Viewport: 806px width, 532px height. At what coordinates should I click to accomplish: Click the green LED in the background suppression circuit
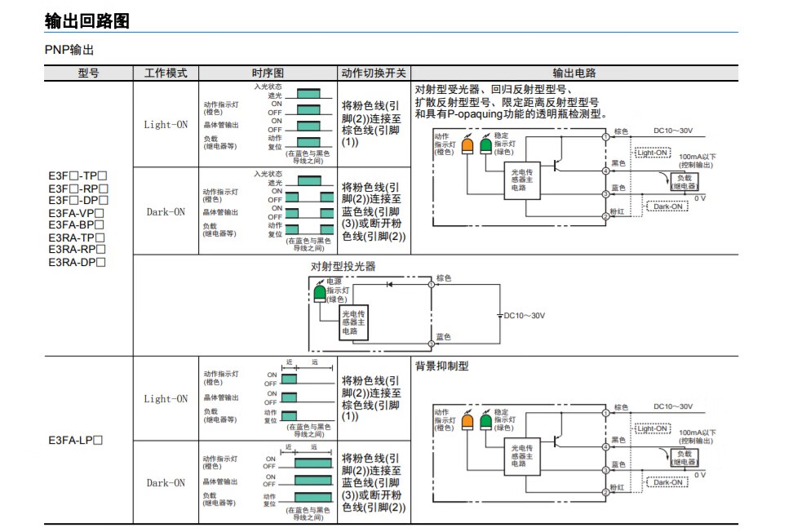pyautogui.click(x=485, y=422)
